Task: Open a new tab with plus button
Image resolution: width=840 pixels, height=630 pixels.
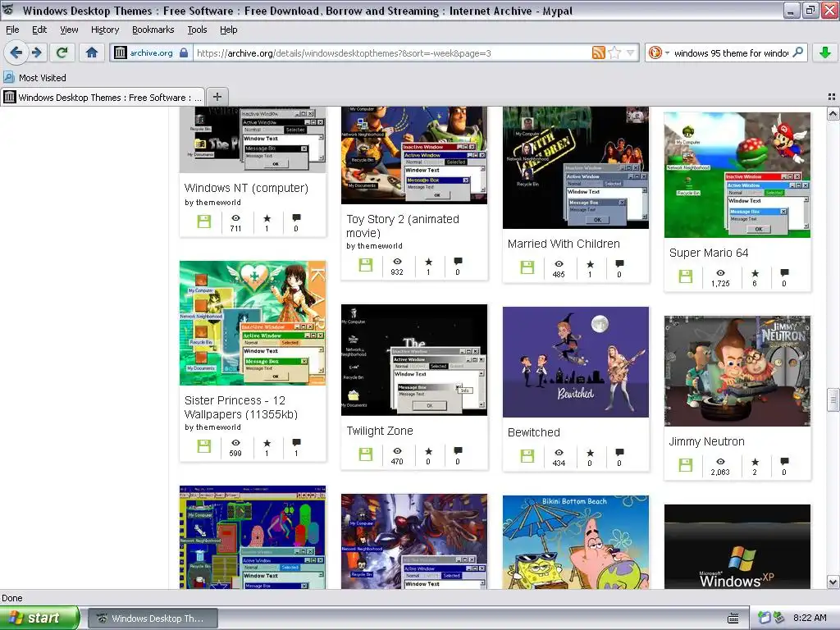Action: [217, 97]
